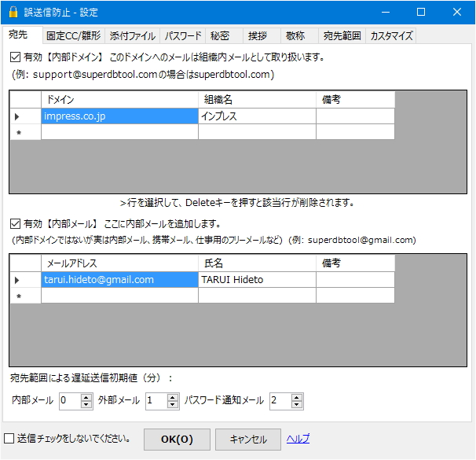The image size is (476, 460).
Task: Switch to the 固定CC/雛形 tab
Action: 74,36
